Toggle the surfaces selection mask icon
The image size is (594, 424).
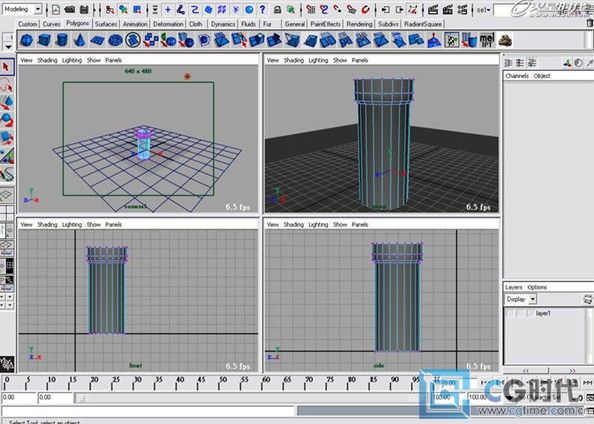[x=208, y=9]
